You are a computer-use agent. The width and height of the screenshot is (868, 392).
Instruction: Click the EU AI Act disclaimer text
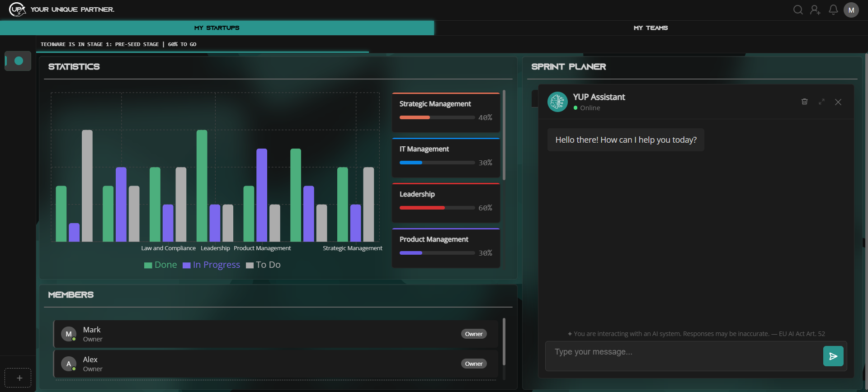[696, 334]
